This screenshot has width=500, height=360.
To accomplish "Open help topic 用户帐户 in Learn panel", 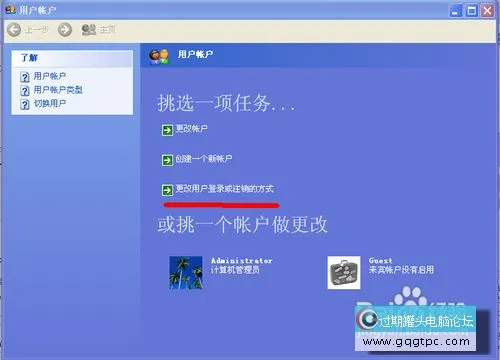I will click(x=50, y=76).
